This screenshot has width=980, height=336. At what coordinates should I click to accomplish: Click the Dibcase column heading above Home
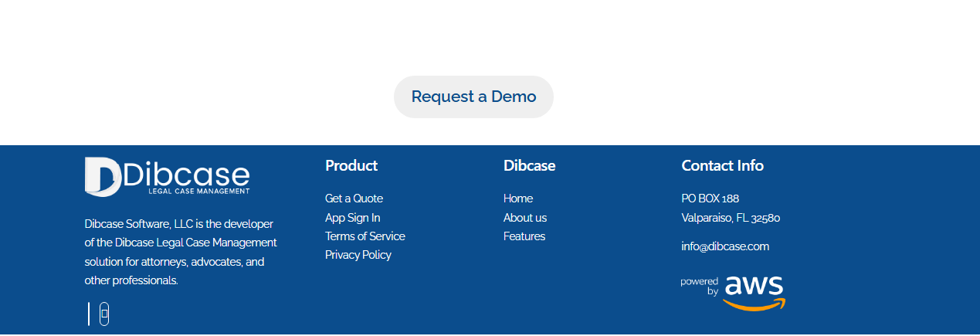click(x=529, y=165)
